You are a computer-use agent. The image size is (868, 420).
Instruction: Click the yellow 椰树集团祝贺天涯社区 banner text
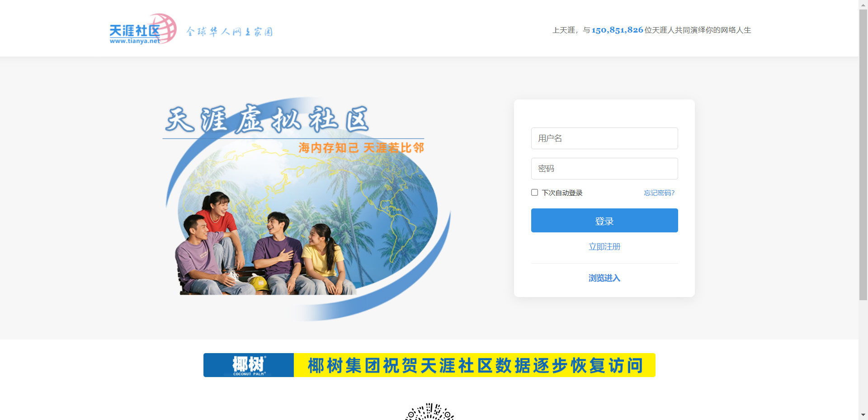475,365
